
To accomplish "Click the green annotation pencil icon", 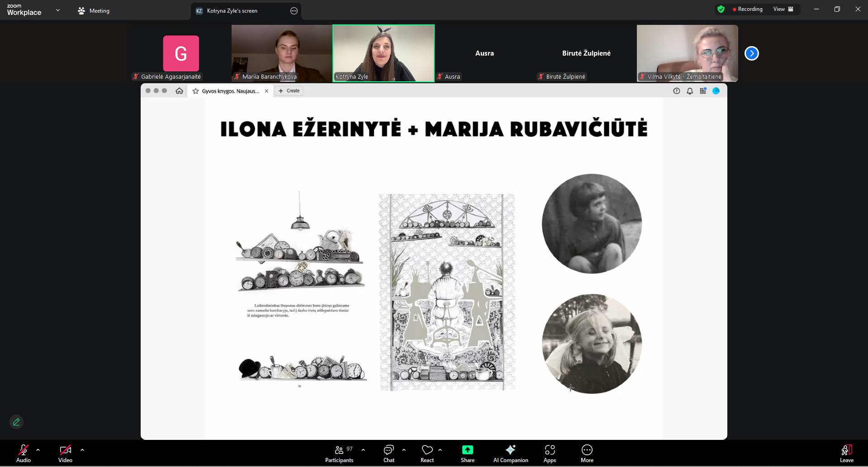I will [x=16, y=422].
